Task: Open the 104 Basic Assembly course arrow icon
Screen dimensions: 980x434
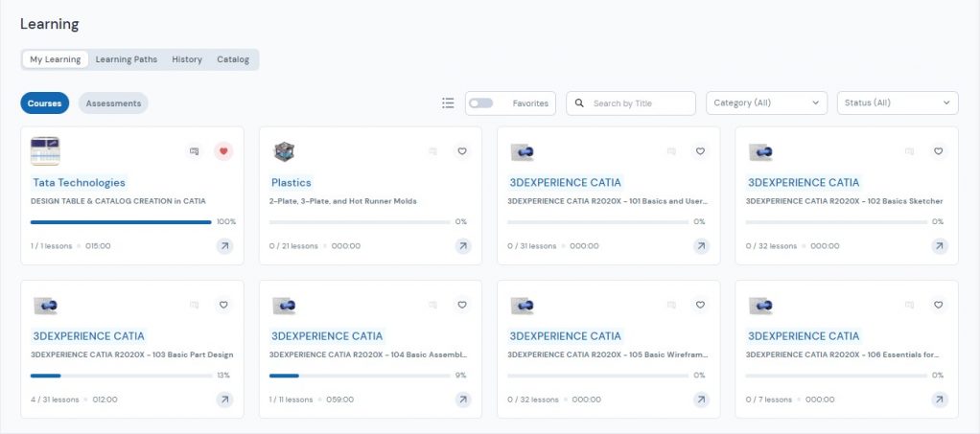Action: [x=462, y=400]
